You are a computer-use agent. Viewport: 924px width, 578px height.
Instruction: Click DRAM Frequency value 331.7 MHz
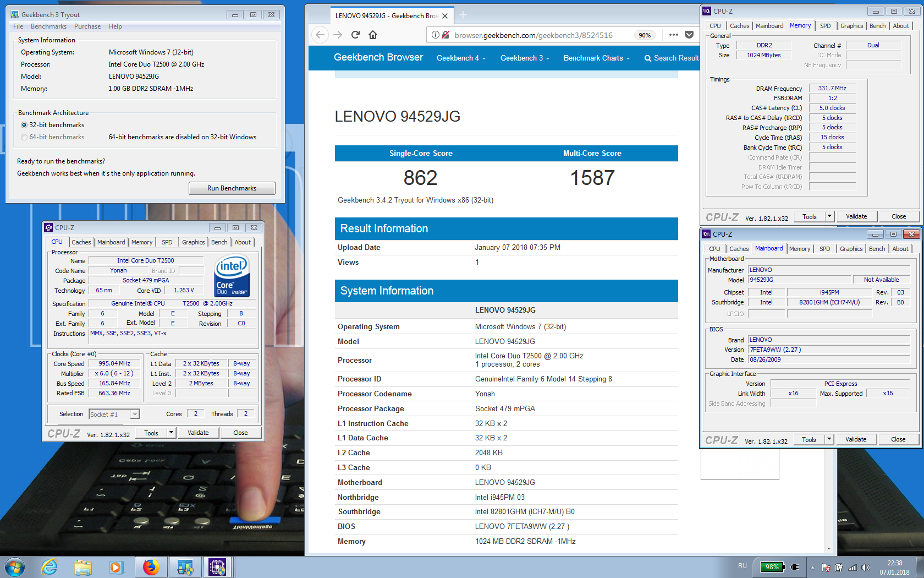point(832,88)
